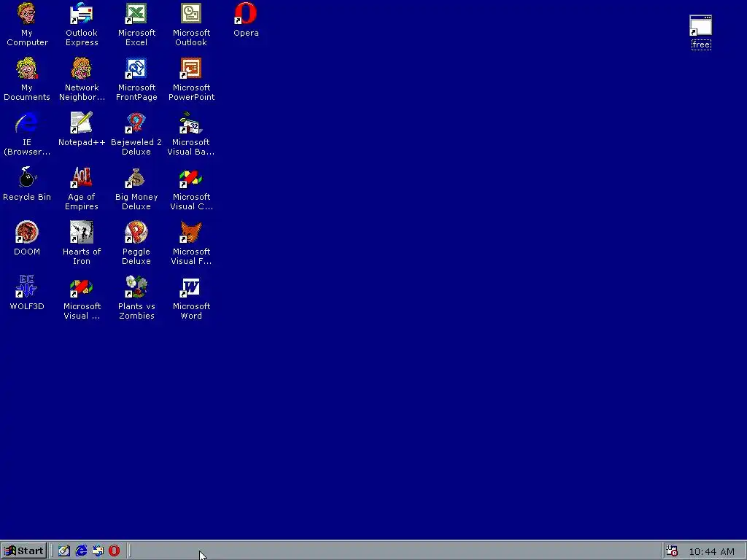Image resolution: width=747 pixels, height=560 pixels.
Task: Launch Internet Explorer from Quick Launch
Action: pyautogui.click(x=81, y=551)
